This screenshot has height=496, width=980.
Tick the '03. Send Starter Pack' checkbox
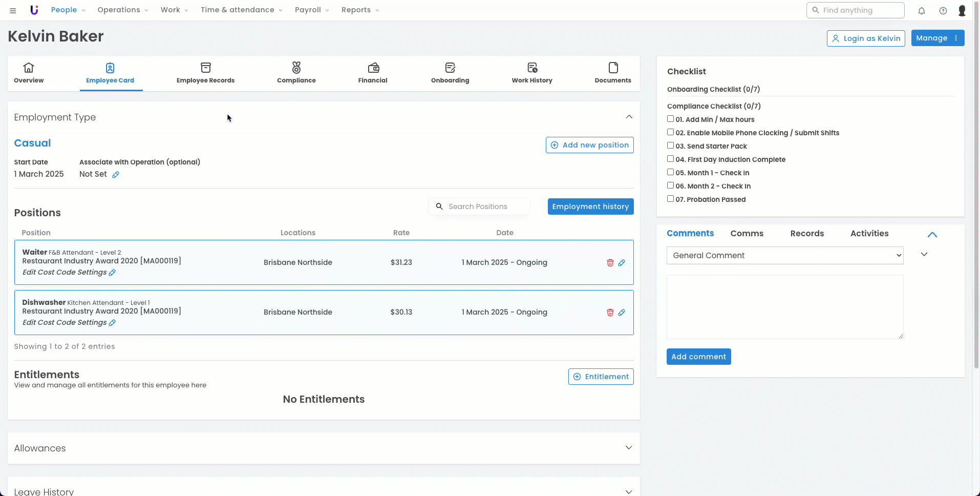point(670,146)
